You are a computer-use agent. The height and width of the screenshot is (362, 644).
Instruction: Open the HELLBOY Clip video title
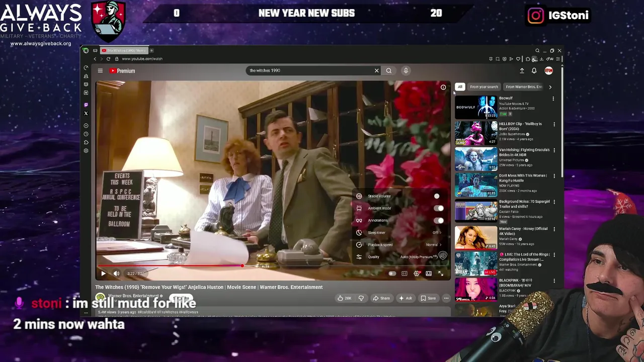click(520, 126)
